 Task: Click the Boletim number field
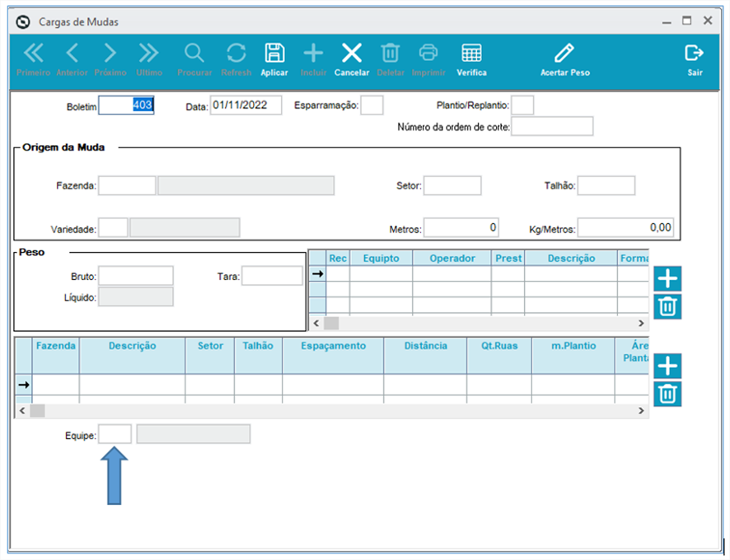[126, 105]
